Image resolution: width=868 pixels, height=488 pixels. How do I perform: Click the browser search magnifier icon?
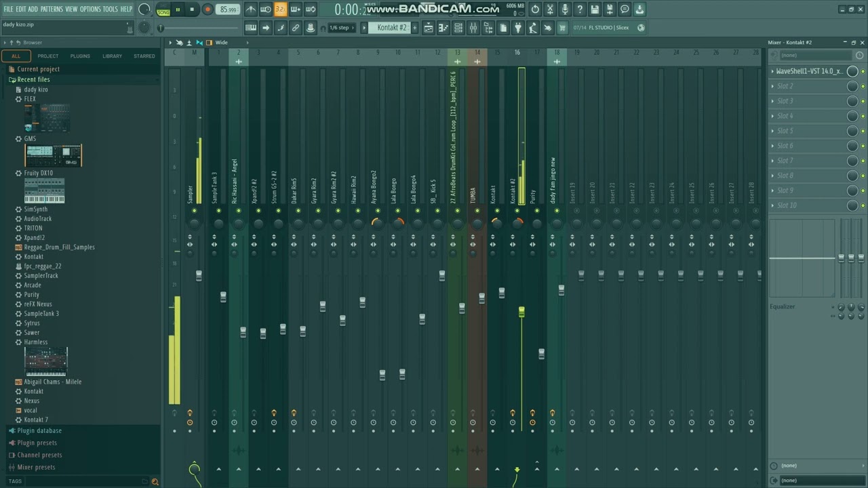tap(155, 482)
